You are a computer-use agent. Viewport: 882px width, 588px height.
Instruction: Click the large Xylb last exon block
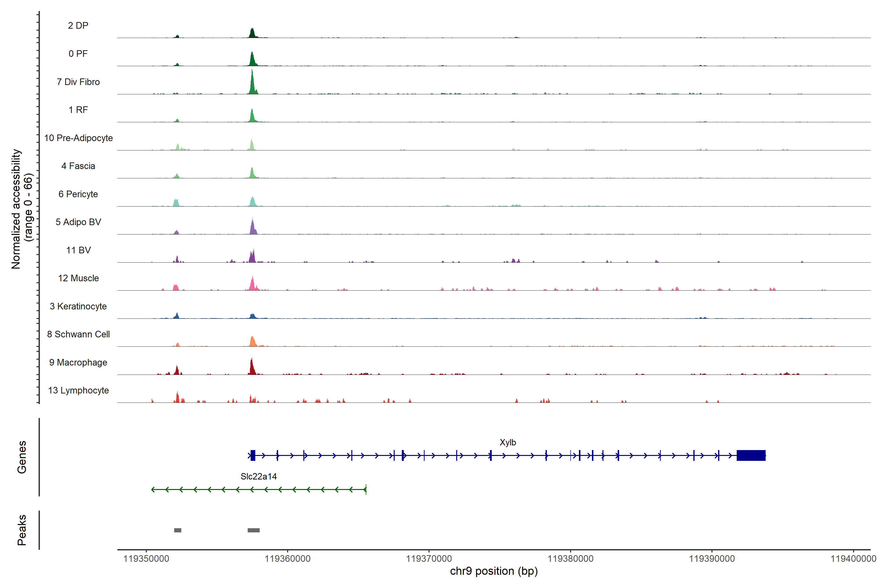click(751, 455)
